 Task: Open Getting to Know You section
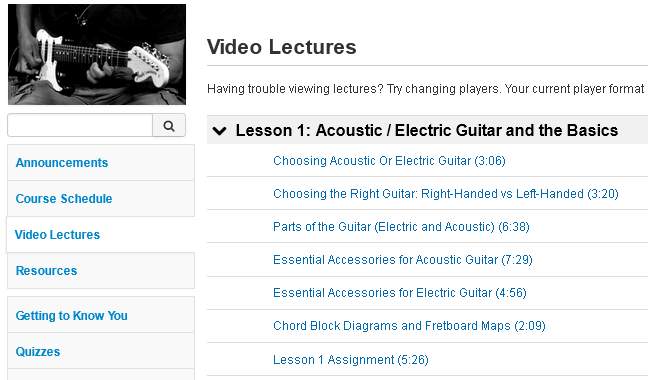[x=71, y=316]
